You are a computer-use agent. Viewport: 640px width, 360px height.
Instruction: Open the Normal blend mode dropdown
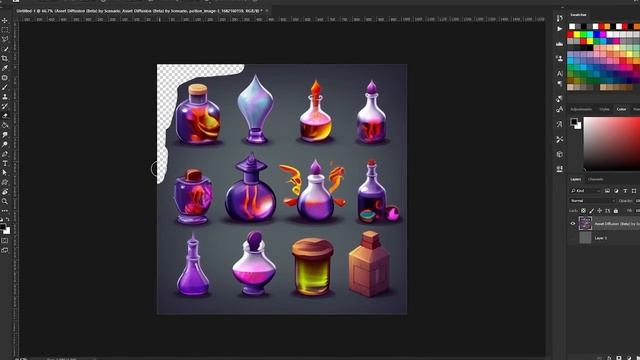(592, 201)
